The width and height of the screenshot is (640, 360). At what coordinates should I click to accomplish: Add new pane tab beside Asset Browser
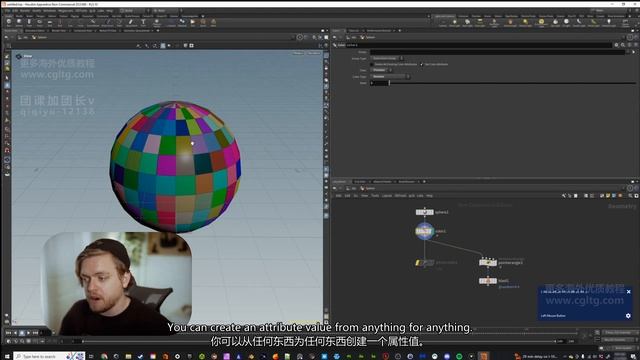click(x=424, y=182)
